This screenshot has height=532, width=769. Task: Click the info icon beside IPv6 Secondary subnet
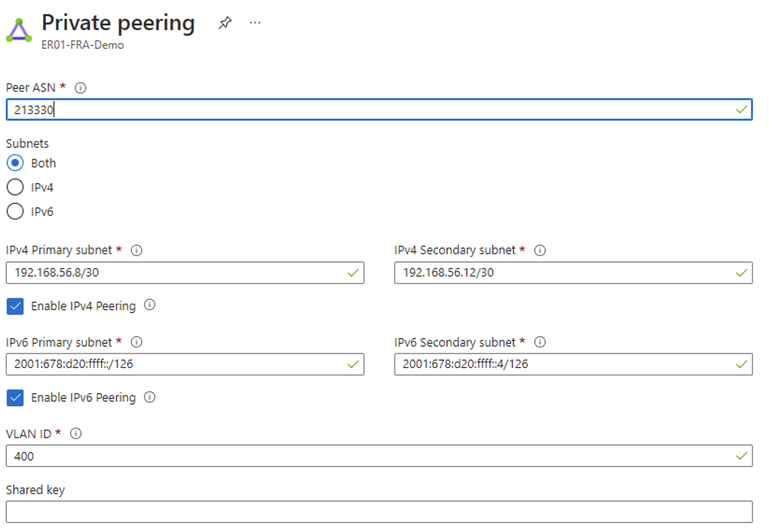(x=540, y=342)
